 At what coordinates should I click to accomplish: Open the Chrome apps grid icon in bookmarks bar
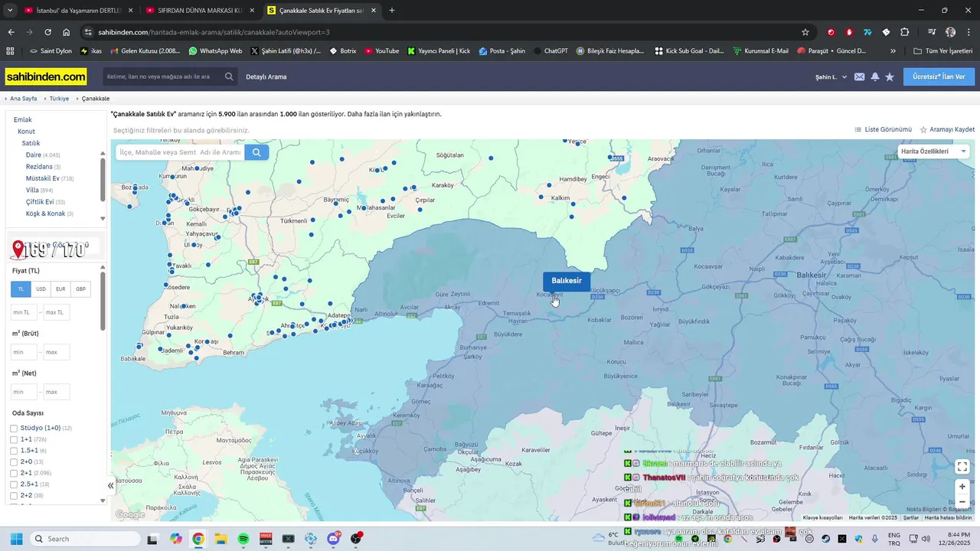click(x=10, y=51)
